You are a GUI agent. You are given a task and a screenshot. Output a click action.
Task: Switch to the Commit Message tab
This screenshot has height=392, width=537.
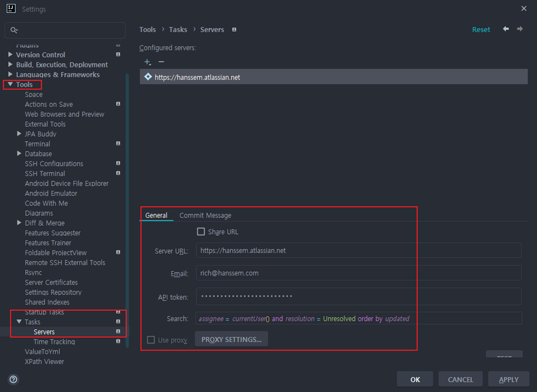(x=205, y=215)
